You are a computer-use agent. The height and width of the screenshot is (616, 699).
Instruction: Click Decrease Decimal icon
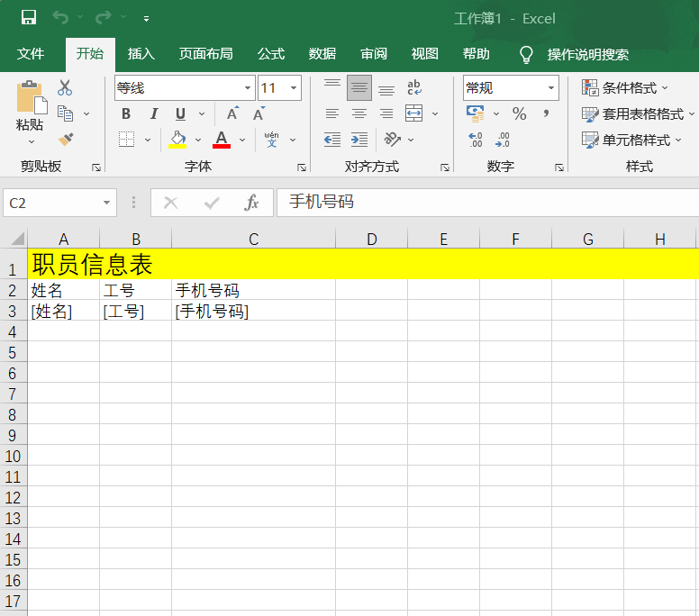503,140
